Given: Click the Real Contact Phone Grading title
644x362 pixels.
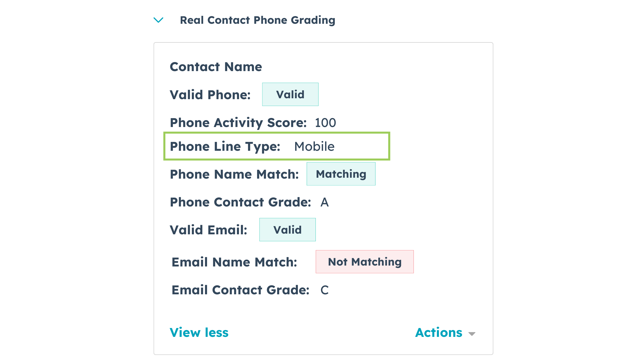Looking at the screenshot, I should coord(258,20).
